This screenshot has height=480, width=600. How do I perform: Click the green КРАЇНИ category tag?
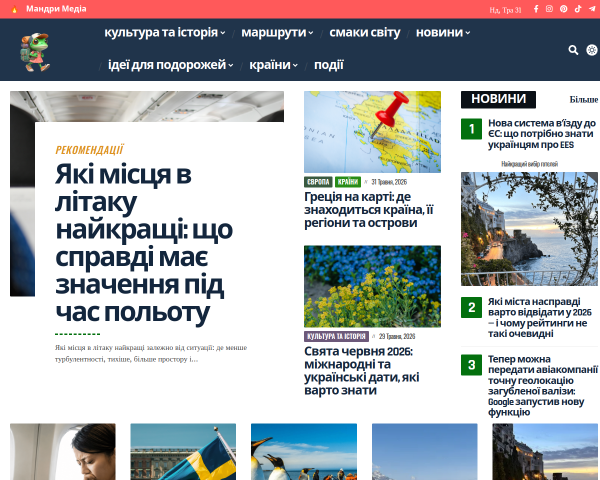click(x=348, y=182)
